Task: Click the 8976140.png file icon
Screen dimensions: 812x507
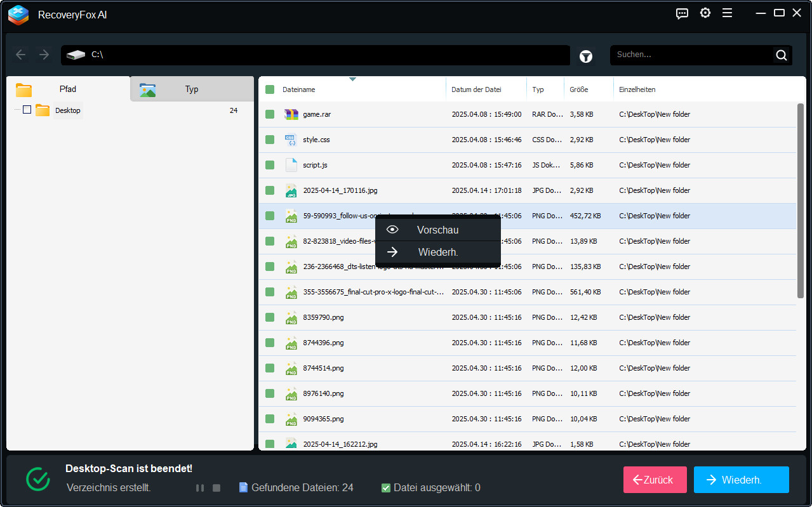Action: tap(291, 393)
